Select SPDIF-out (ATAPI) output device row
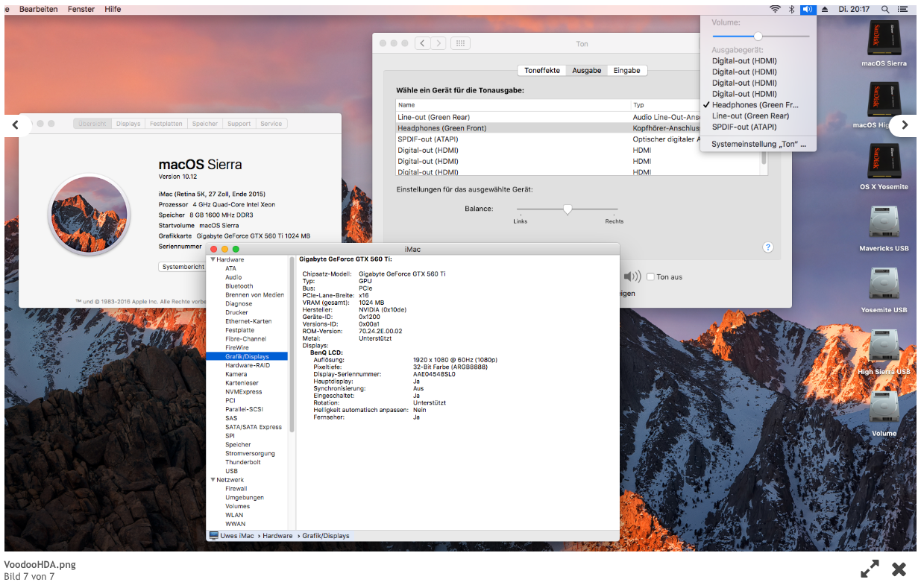The width and height of the screenshot is (921, 588). click(578, 139)
